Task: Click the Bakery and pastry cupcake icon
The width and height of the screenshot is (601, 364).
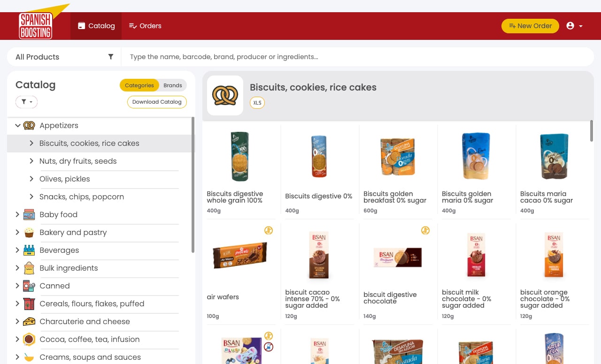Action: (29, 232)
